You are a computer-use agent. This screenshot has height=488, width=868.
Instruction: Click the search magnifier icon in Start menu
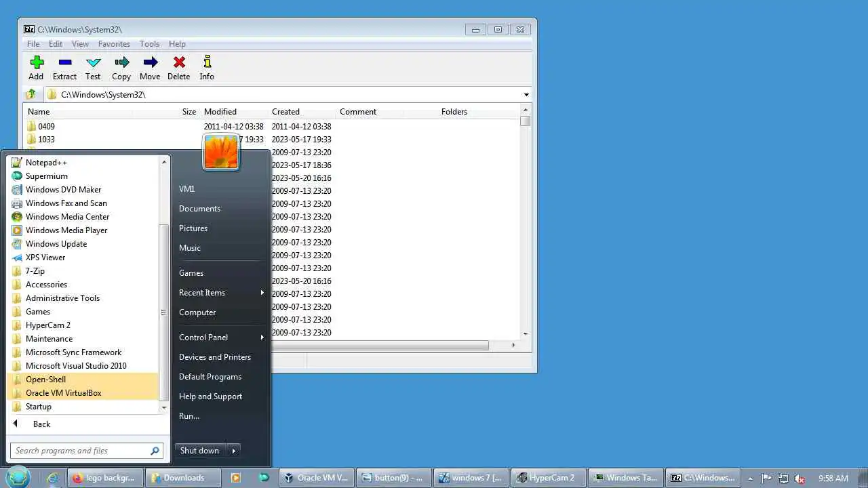[x=155, y=451]
